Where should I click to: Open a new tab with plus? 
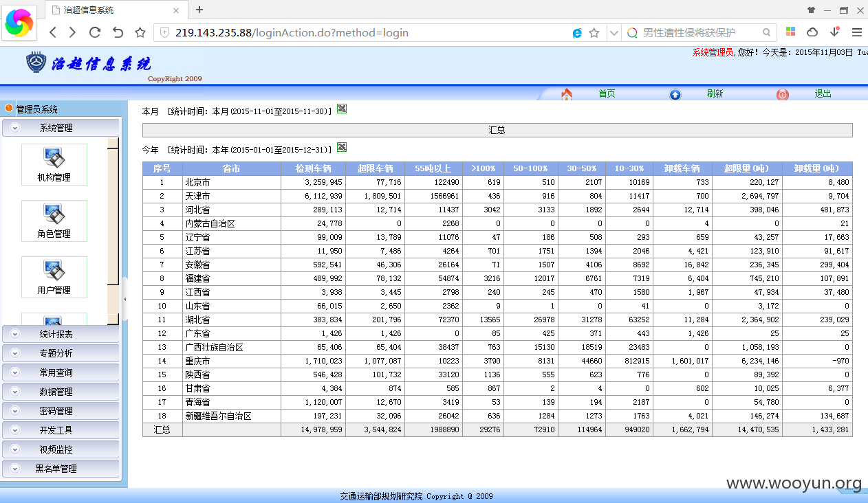(199, 10)
